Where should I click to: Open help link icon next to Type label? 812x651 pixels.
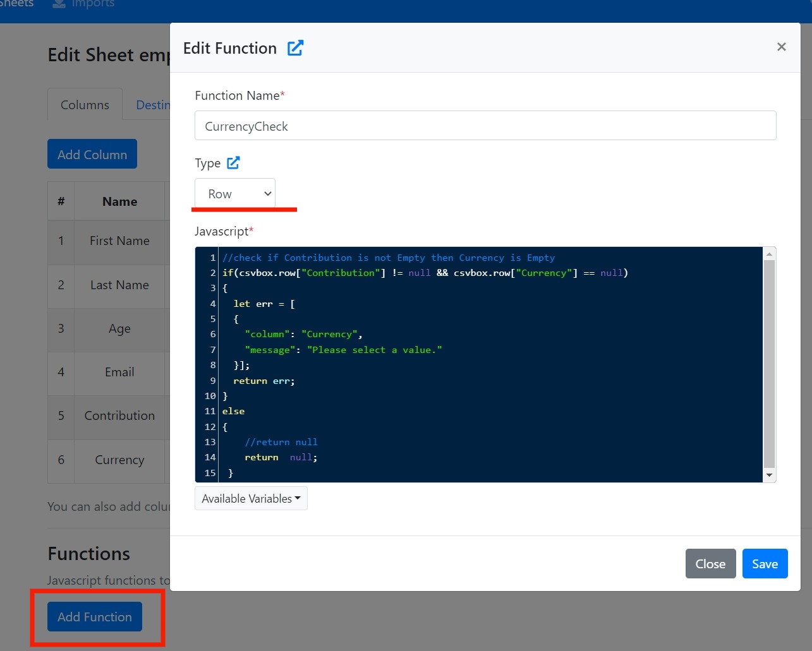point(233,163)
